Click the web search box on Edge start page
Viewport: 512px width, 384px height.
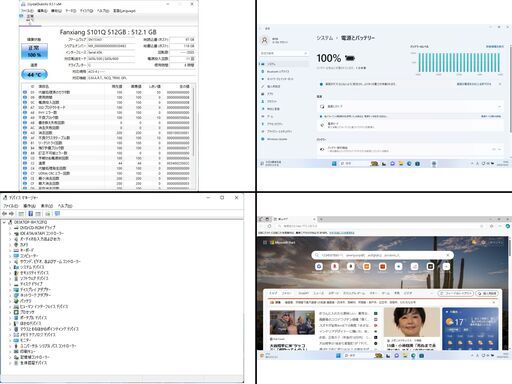click(382, 255)
